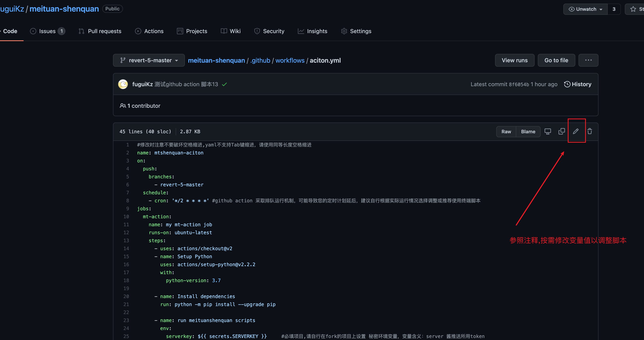Open commit message 测试github action 脚本13
Screen dimensions: 644x340
[186, 84]
